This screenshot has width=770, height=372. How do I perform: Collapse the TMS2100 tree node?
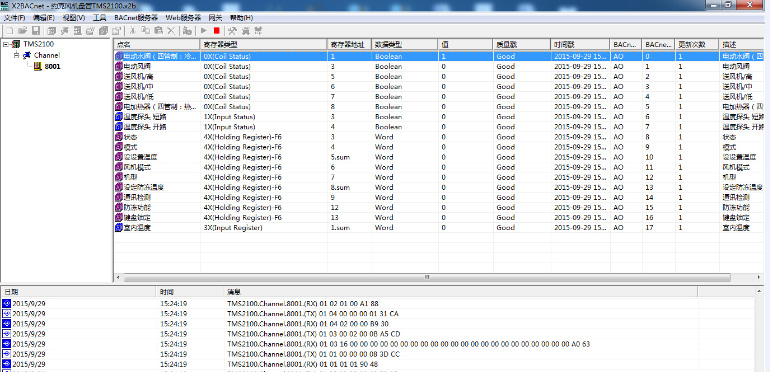(5, 44)
